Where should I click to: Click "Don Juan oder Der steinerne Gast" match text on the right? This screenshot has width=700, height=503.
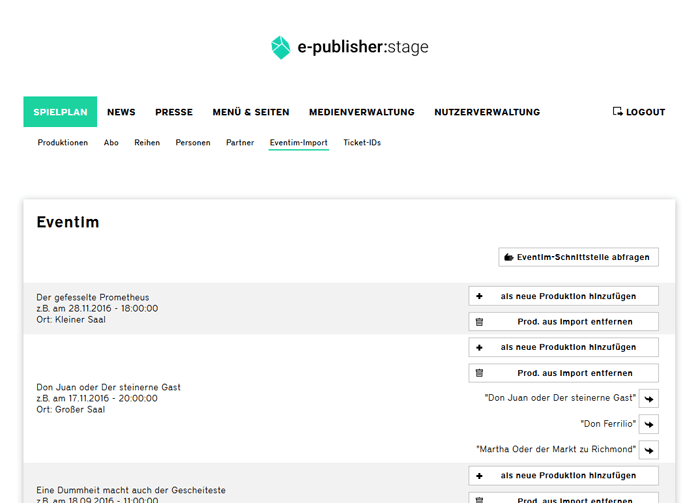tap(560, 398)
